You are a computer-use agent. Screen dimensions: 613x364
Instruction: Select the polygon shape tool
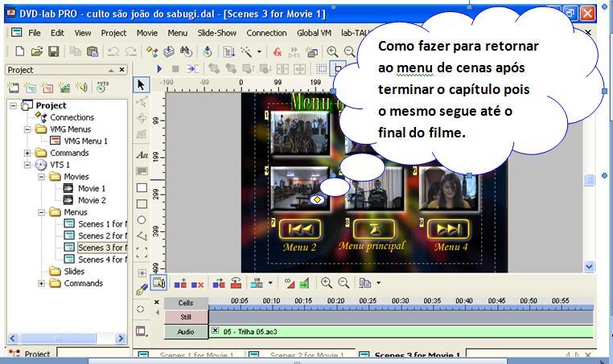[x=142, y=236]
